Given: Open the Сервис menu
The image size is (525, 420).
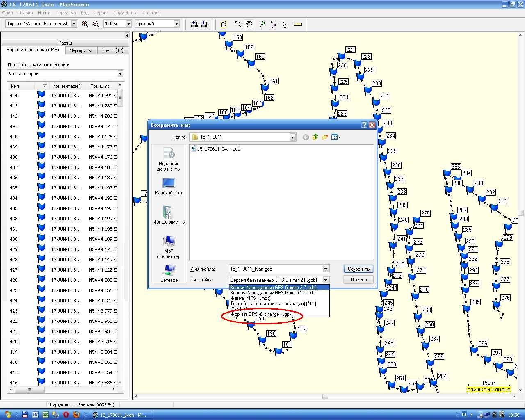Looking at the screenshot, I should click(101, 13).
